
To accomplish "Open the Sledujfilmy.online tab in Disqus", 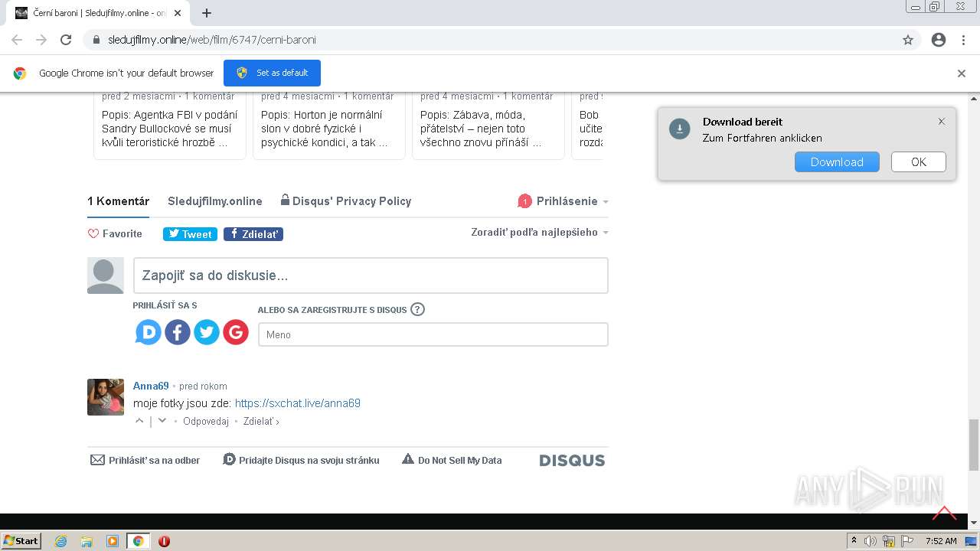I will 215,201.
